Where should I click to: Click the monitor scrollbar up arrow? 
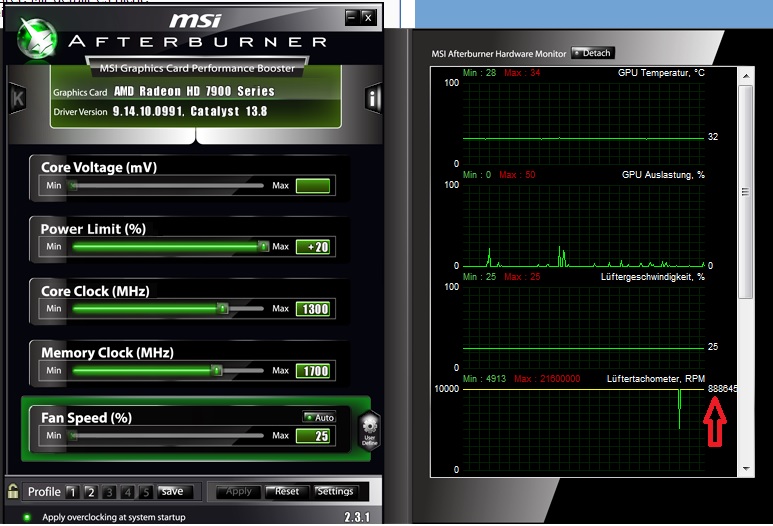tap(746, 76)
